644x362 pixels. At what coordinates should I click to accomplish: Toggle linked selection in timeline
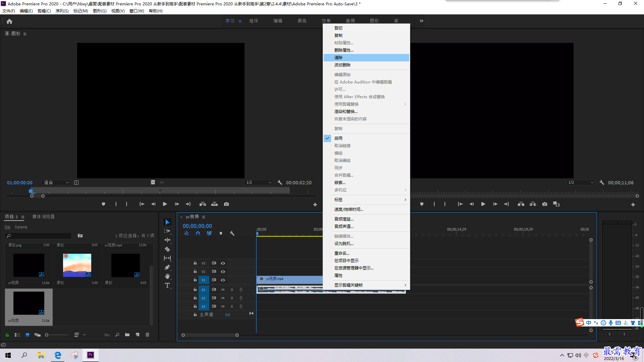pos(209,233)
